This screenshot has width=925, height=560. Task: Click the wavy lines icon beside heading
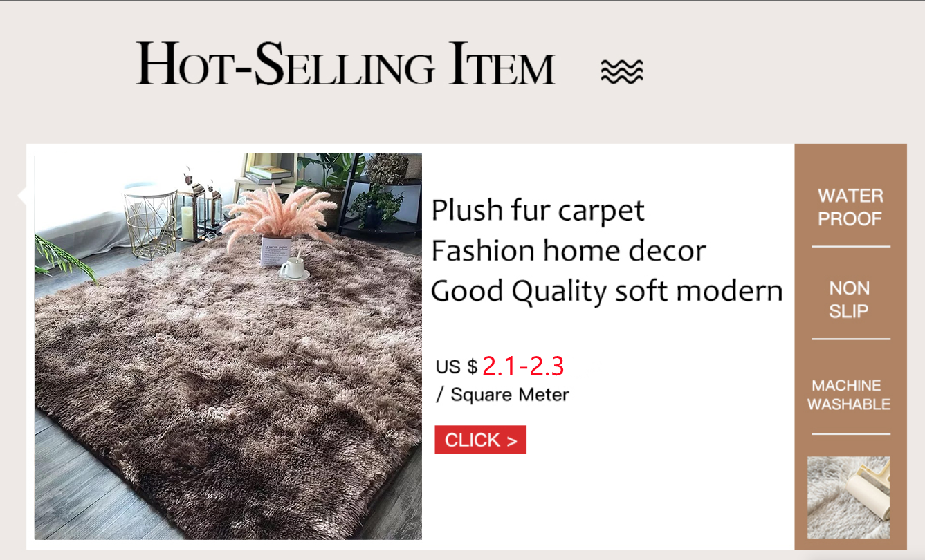point(621,71)
